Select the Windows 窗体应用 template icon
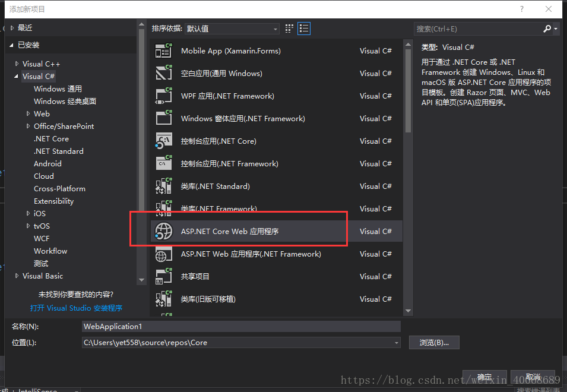The image size is (567, 392). (x=163, y=118)
